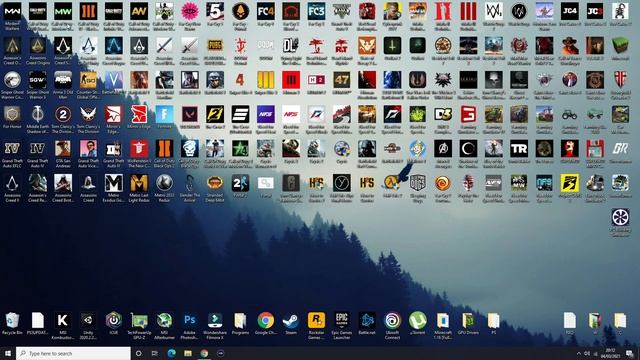Open Battlefield V shortcut
The image size is (640, 360).
(113, 80)
